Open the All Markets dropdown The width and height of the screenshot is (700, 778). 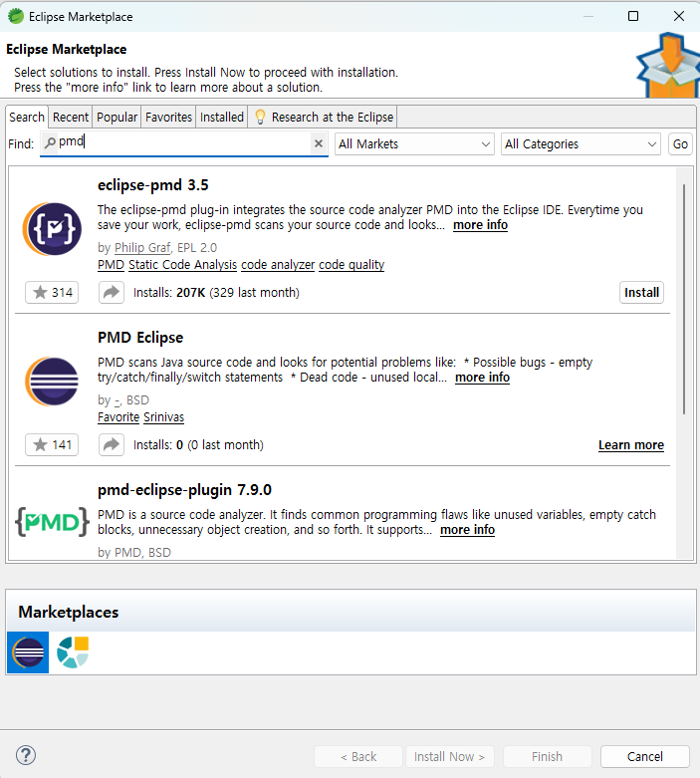coord(414,143)
